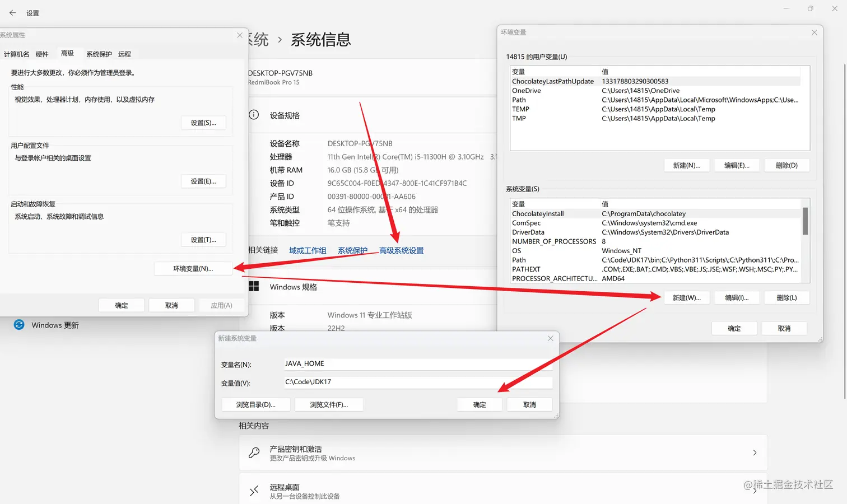
Task: Select the OneDrive user variable row
Action: (655, 91)
